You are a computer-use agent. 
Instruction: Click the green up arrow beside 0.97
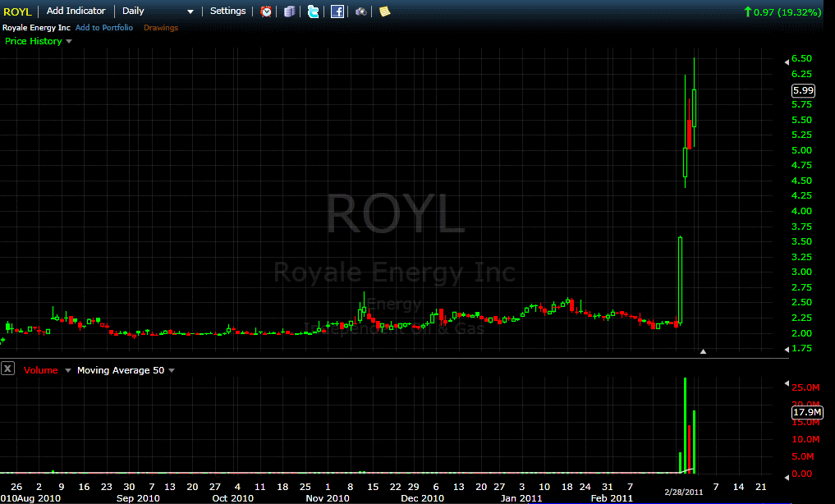(x=748, y=11)
